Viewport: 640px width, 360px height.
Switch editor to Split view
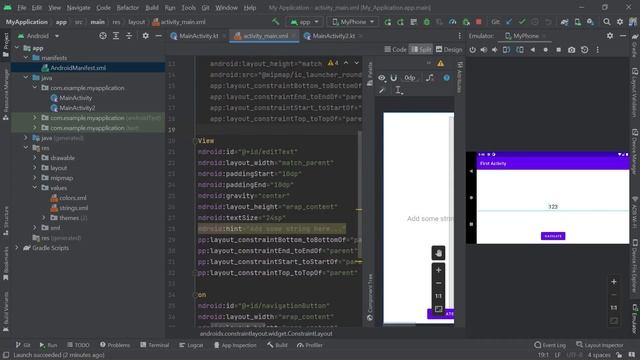click(x=421, y=49)
